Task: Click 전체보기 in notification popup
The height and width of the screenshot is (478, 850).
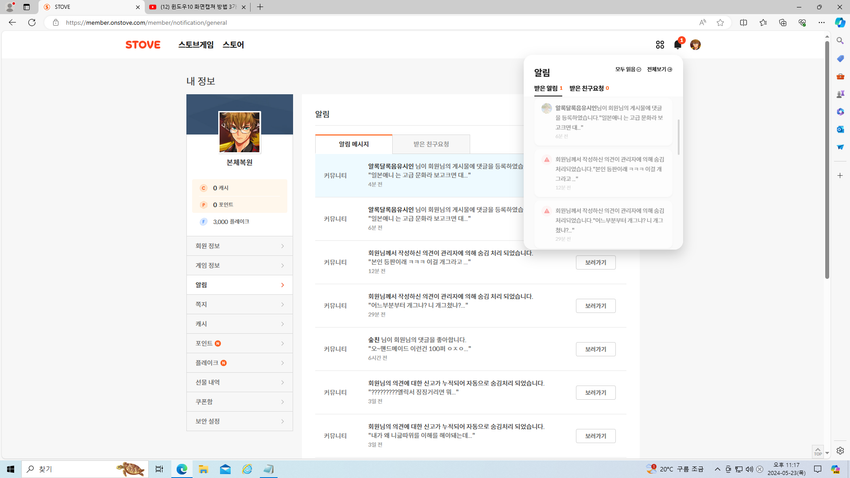Action: pos(659,70)
